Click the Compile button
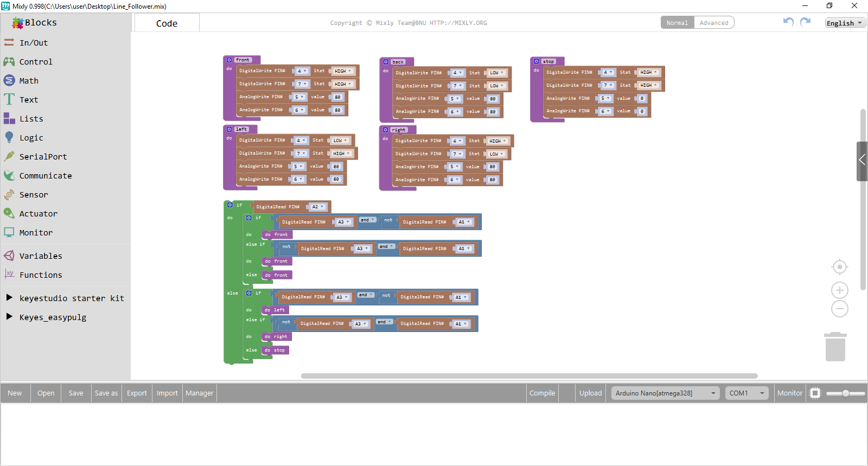868x466 pixels. tap(542, 393)
